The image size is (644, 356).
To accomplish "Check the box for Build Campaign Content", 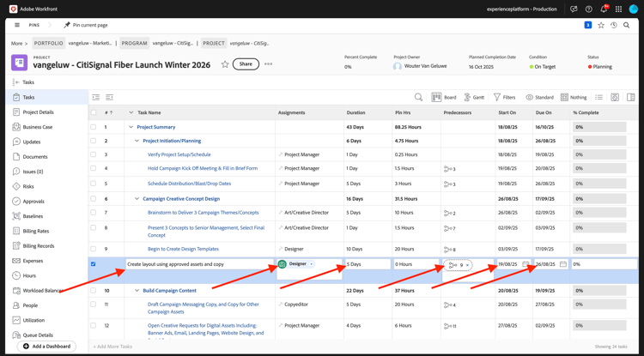I will [94, 291].
